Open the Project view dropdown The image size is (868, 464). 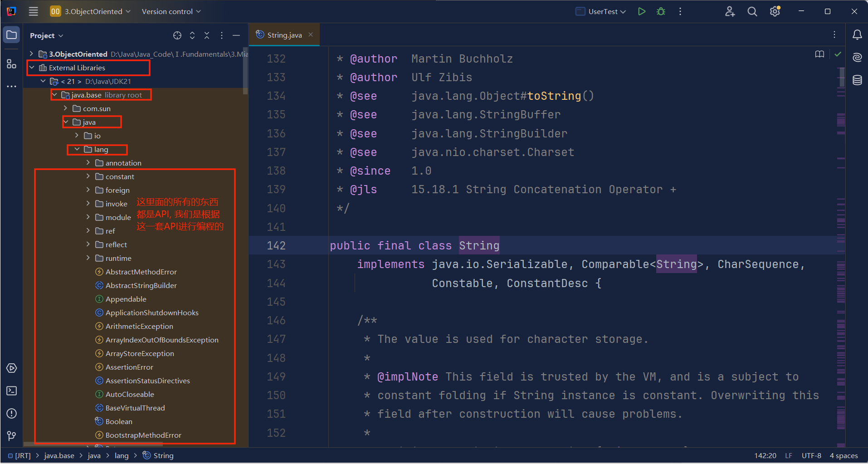tap(46, 35)
